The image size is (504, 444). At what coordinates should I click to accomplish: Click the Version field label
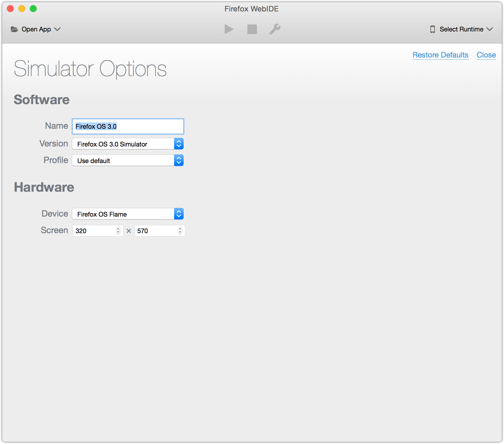54,144
